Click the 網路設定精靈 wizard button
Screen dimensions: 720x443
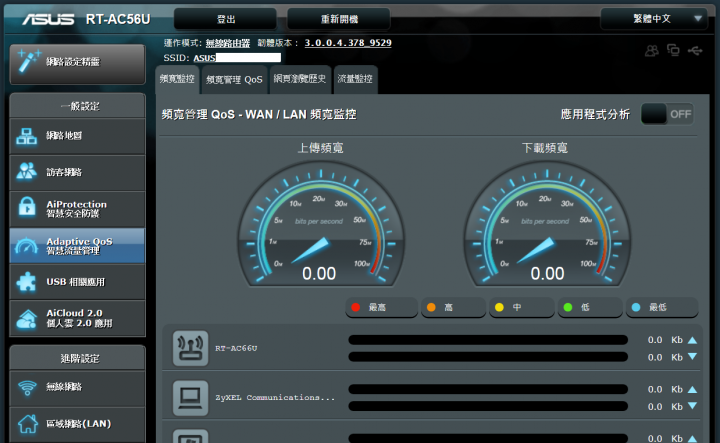tap(77, 64)
